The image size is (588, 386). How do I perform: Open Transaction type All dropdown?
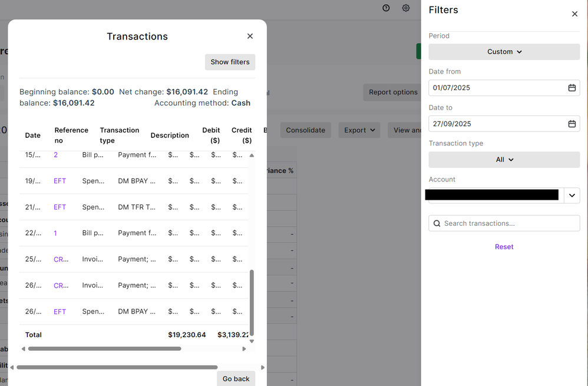point(504,160)
